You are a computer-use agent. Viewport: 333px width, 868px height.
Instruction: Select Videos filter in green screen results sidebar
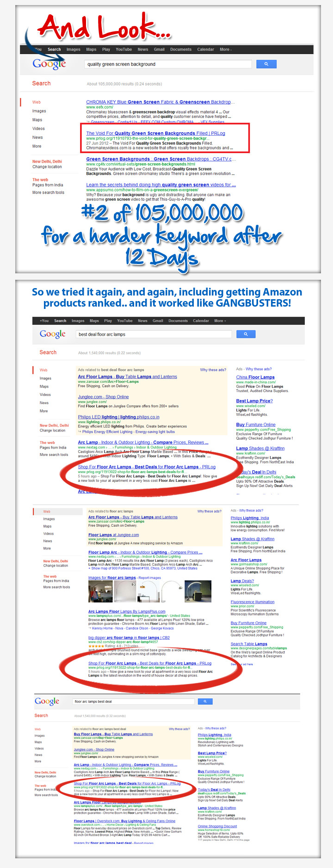[x=38, y=129]
